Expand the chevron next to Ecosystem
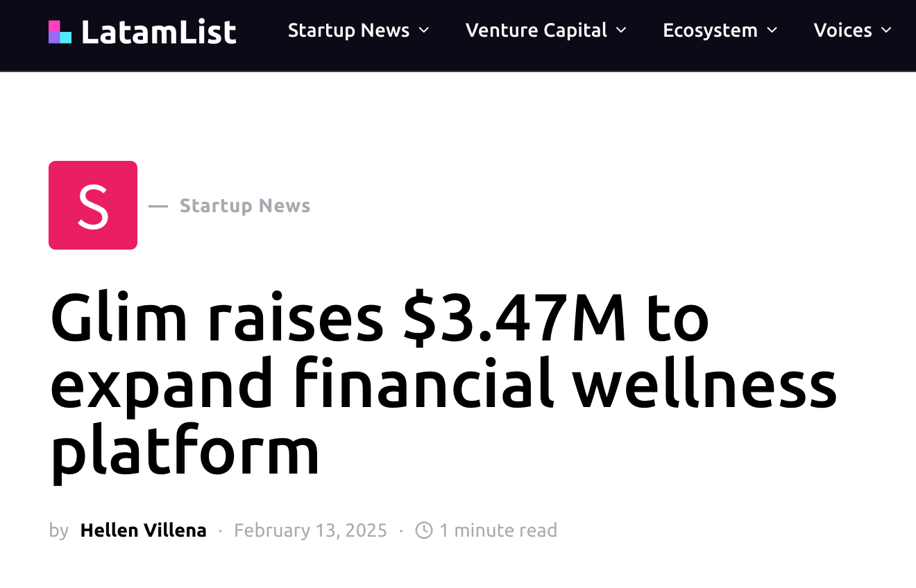Screen dimensions: 916x588 pos(772,31)
